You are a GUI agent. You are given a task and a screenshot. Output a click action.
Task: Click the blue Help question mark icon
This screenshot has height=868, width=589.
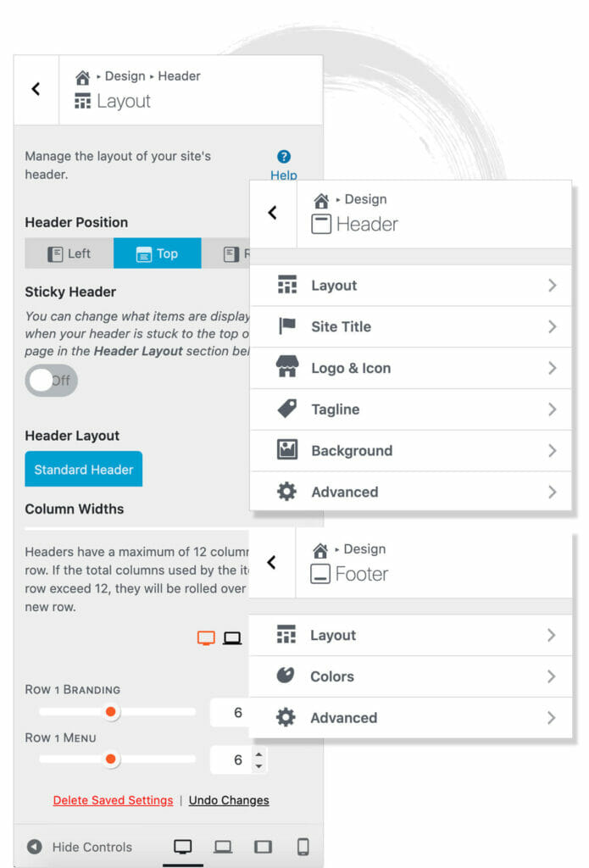pyautogui.click(x=284, y=157)
